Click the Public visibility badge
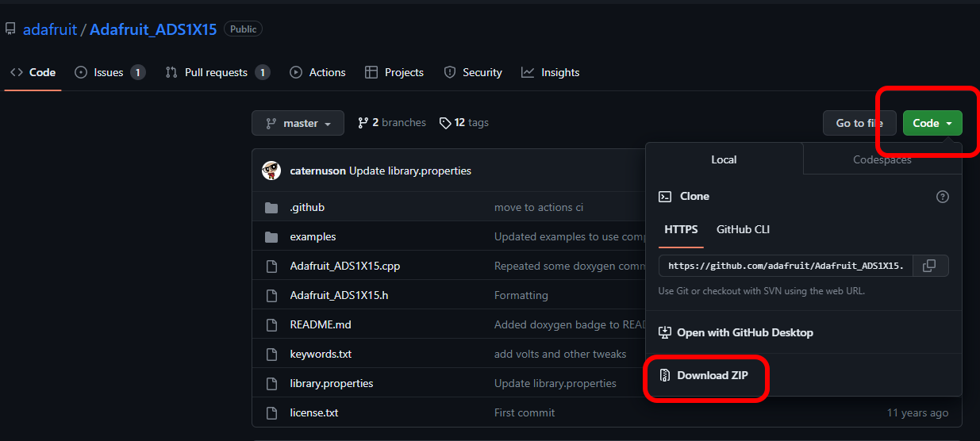 243,29
